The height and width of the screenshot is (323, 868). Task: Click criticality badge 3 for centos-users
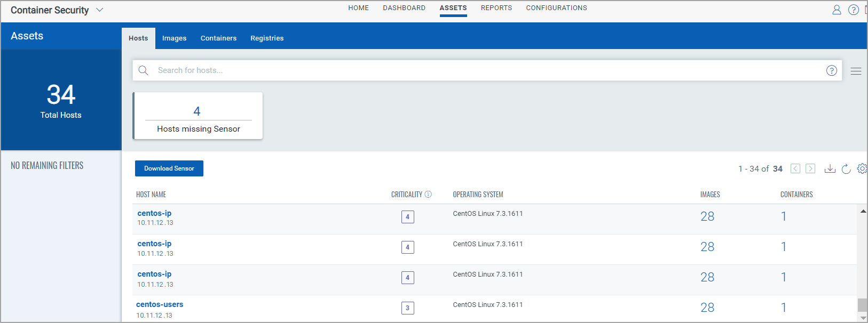point(408,308)
